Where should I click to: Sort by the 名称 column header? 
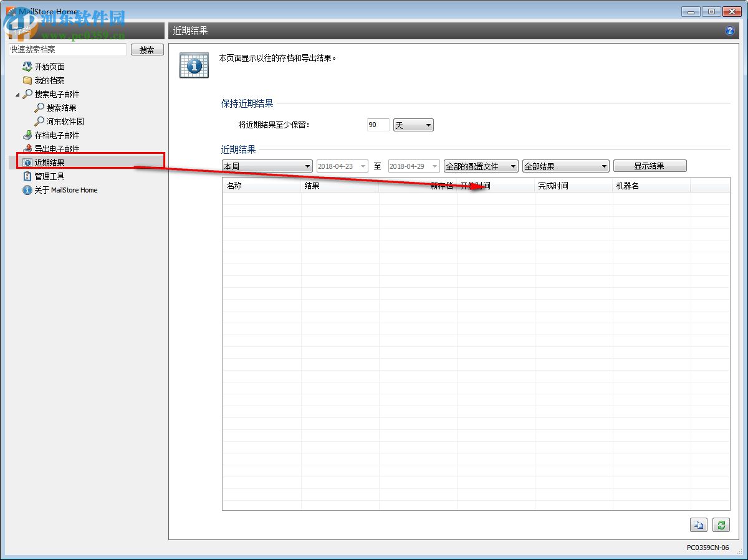pyautogui.click(x=262, y=186)
